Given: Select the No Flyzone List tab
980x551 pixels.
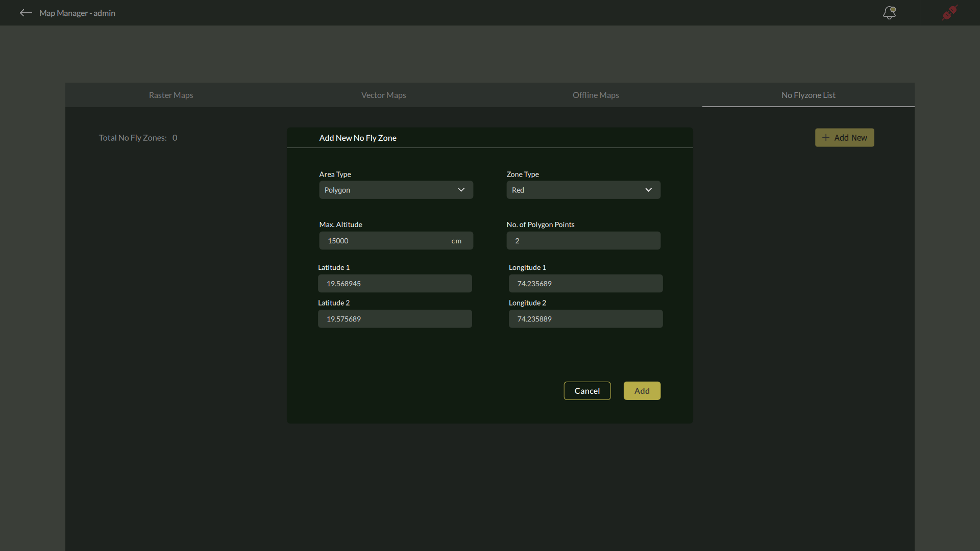Looking at the screenshot, I should click(x=808, y=95).
